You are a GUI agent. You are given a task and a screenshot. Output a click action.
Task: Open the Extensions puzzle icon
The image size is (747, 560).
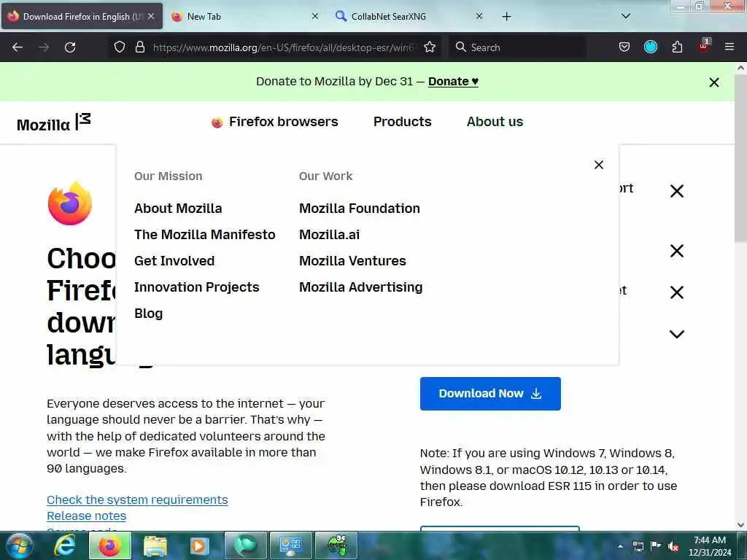pyautogui.click(x=677, y=47)
